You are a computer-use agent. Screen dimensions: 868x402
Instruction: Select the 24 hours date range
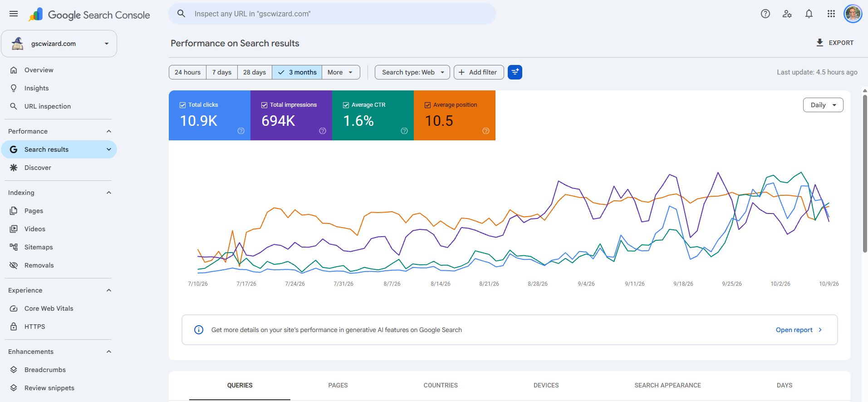(x=187, y=72)
